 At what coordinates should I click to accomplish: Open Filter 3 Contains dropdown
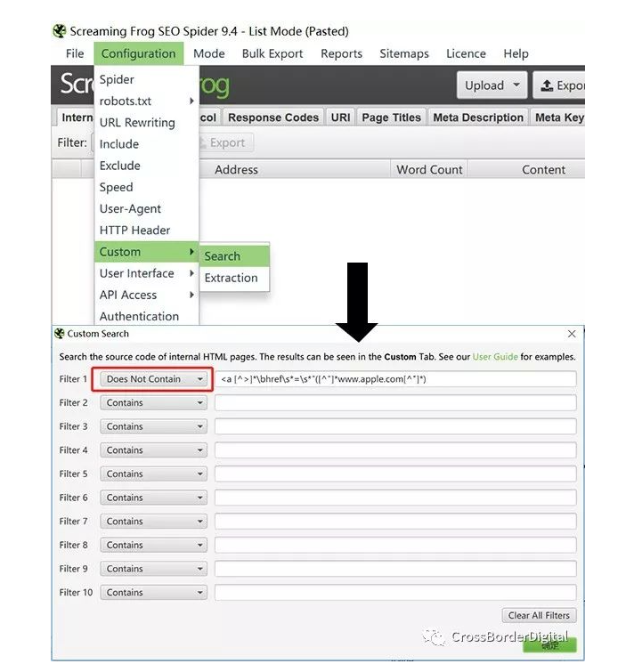[x=153, y=426]
